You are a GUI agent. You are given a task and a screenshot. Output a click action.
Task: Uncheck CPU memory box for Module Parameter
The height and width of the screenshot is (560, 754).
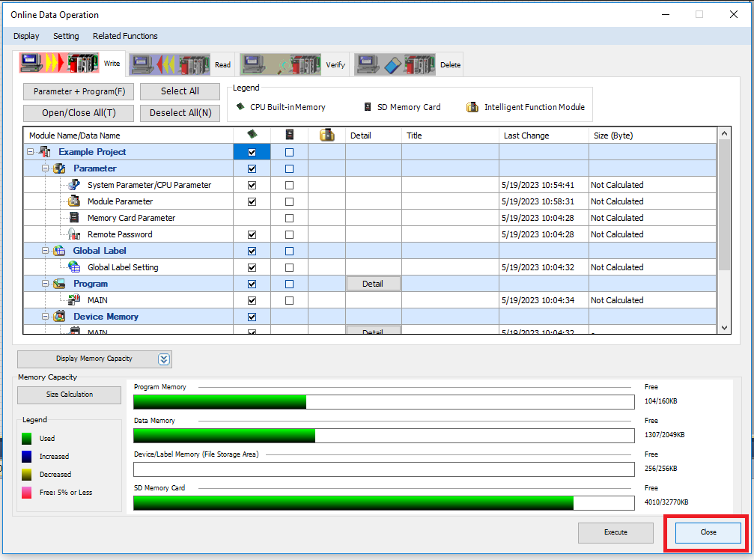252,201
